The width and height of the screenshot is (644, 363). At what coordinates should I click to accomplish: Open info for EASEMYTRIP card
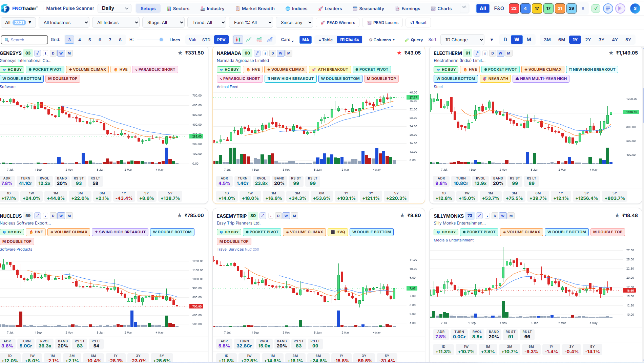[270, 216]
